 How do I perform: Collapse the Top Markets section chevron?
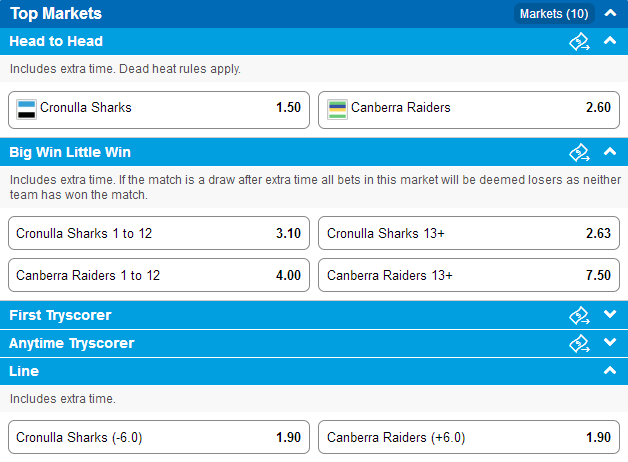click(x=610, y=13)
